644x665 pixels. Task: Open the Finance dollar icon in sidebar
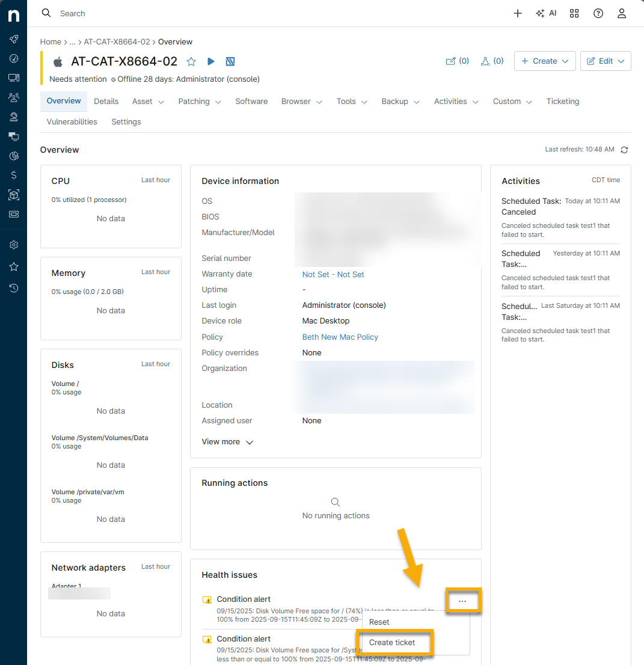14,175
